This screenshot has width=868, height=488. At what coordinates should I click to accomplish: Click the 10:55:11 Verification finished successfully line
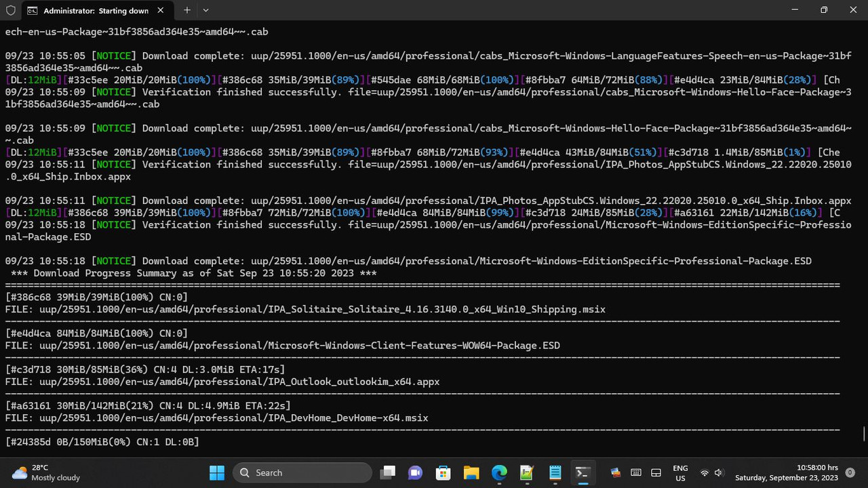point(429,170)
